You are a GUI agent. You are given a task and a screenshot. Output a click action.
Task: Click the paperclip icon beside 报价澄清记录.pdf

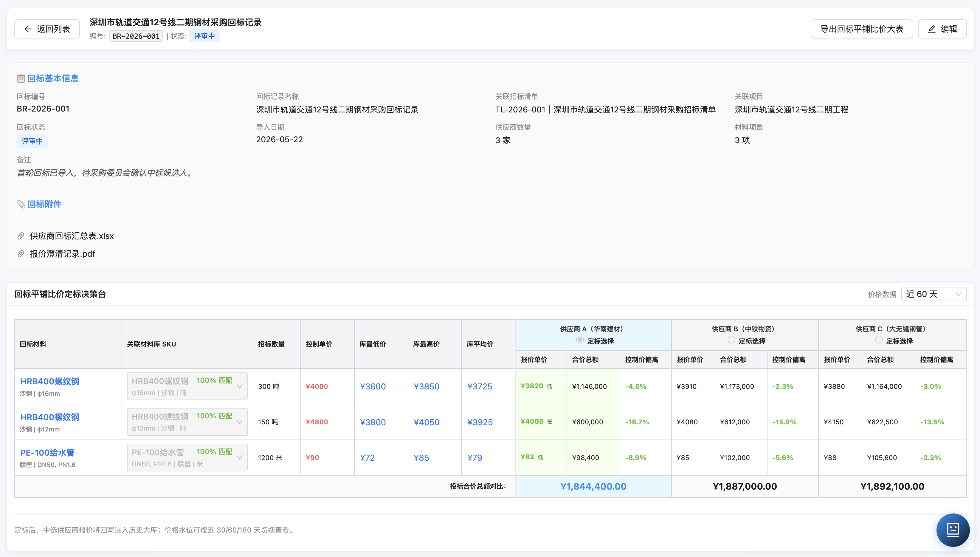click(x=21, y=254)
